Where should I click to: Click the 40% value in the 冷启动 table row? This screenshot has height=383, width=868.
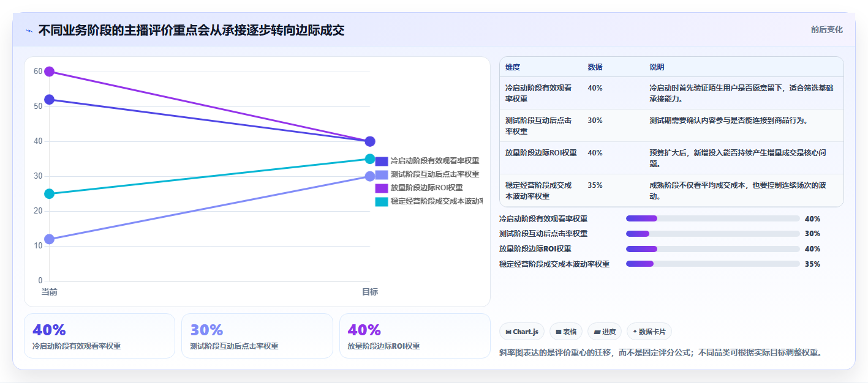pyautogui.click(x=595, y=88)
